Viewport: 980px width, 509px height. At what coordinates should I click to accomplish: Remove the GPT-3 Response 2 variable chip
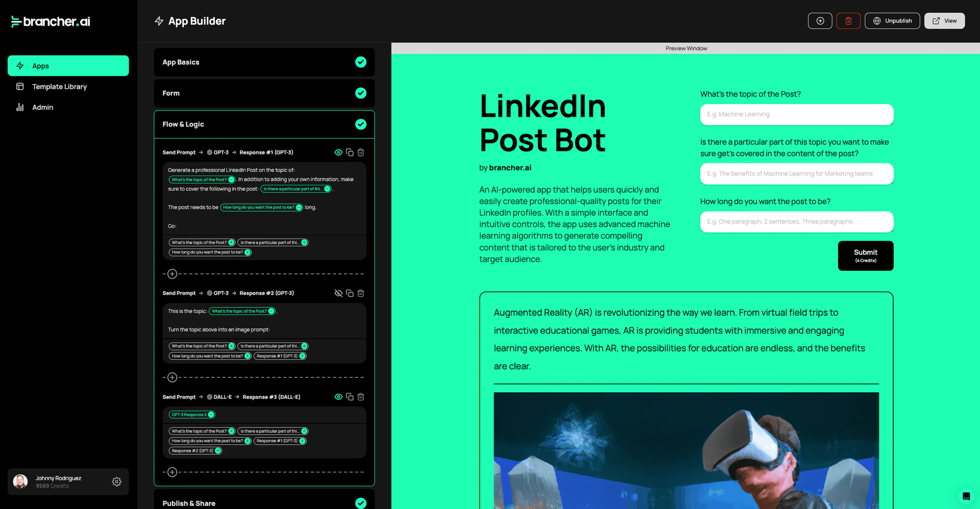click(x=211, y=415)
